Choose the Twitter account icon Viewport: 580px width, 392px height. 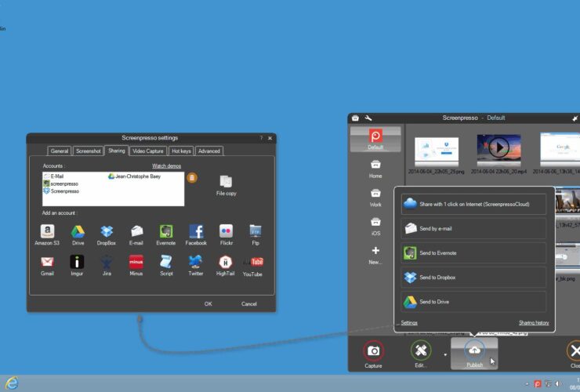(196, 263)
